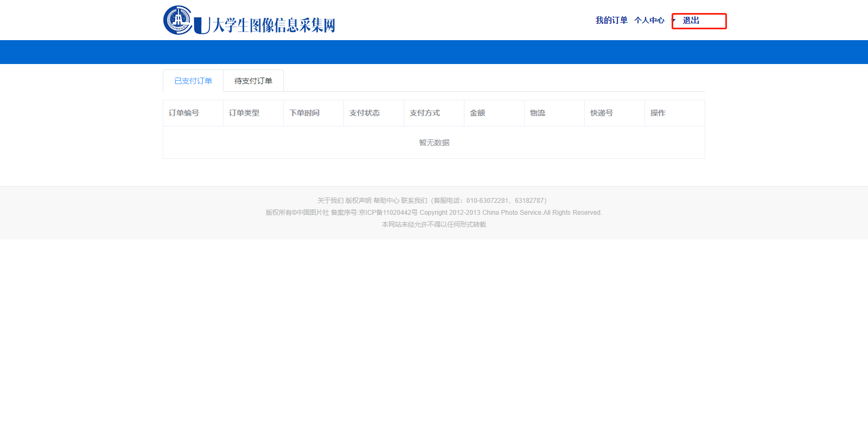The height and width of the screenshot is (428, 868).
Task: Open the 我的订单 page
Action: click(611, 21)
